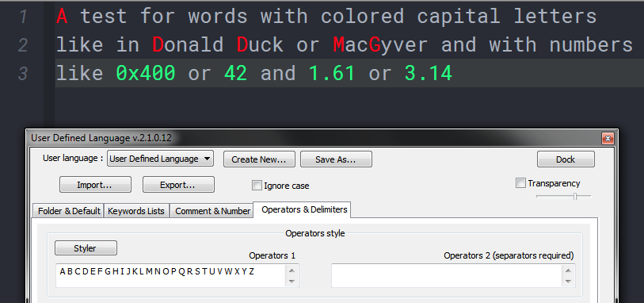
Task: Click the green number 0x400 in editor
Action: point(146,73)
